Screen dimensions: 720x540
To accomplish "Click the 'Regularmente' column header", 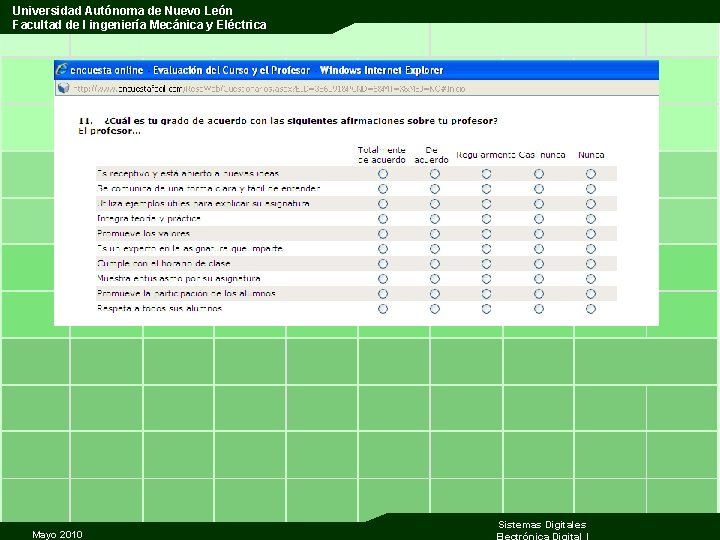I will pyautogui.click(x=486, y=155).
